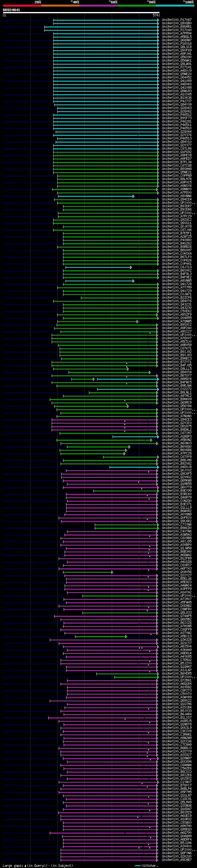Image resolution: width=197 pixels, height=868 pixels.
Task: Click the white query sequence bar
Action: click(x=81, y=12)
